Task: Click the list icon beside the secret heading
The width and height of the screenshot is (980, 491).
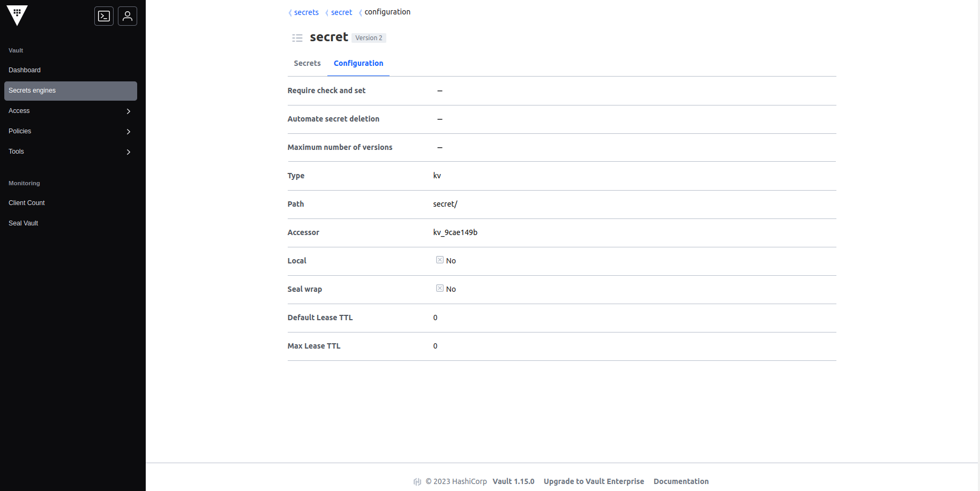Action: [297, 37]
